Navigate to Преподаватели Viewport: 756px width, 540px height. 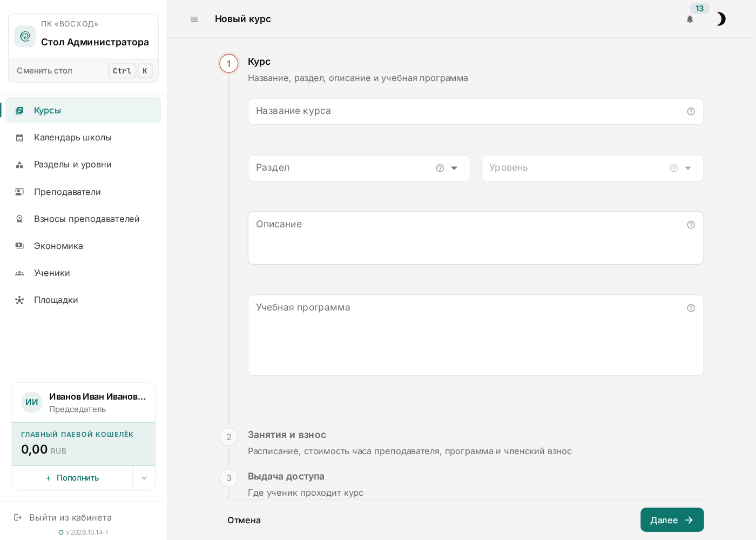(x=84, y=192)
